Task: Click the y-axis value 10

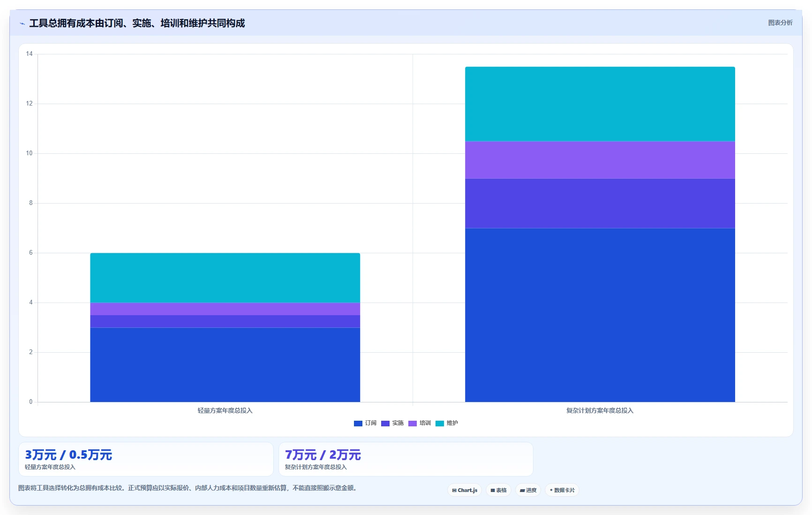Action: (30, 153)
